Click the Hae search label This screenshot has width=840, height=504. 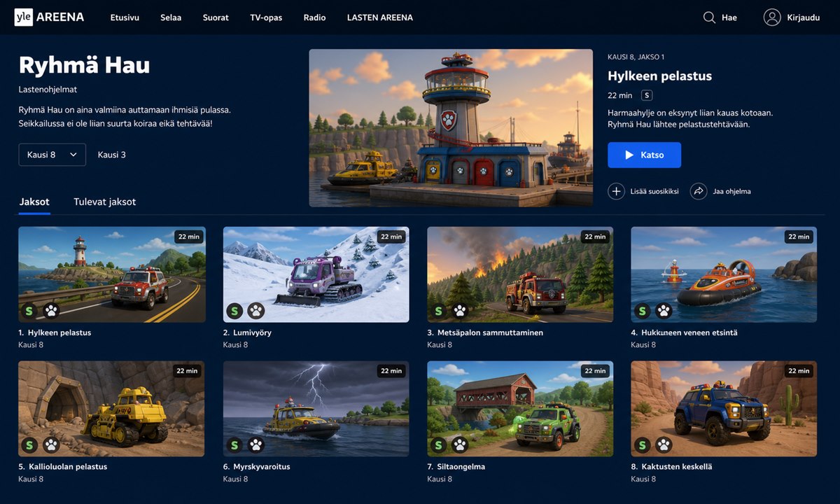(729, 17)
